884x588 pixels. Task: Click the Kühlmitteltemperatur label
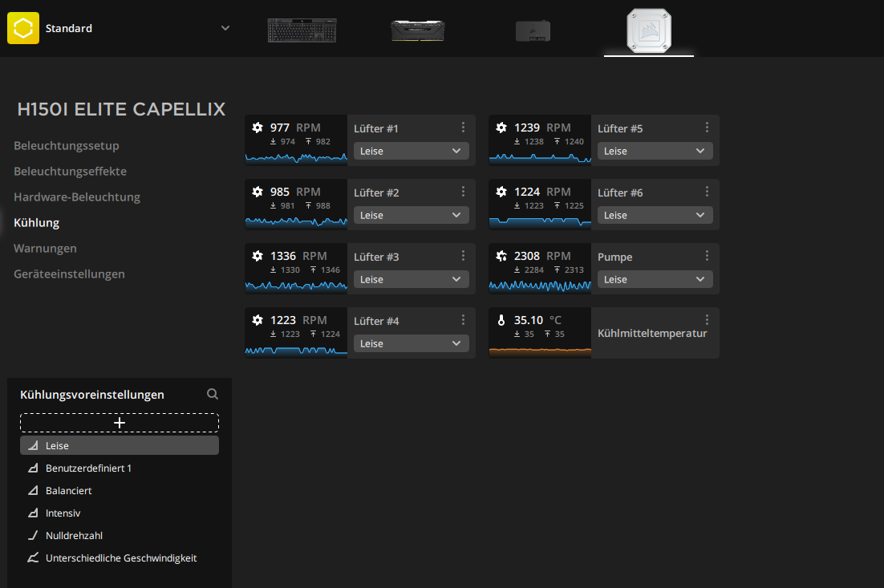point(652,333)
